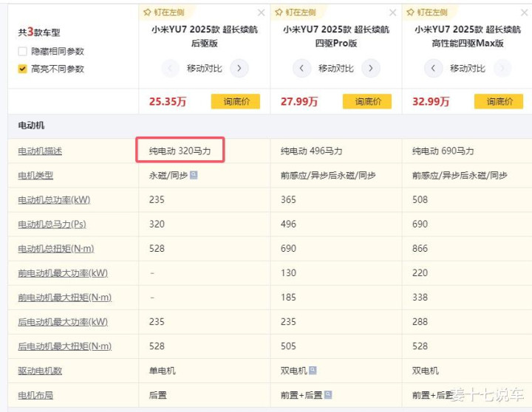Ask lowest price for the 25.35万 model
The image size is (532, 412).
click(236, 101)
